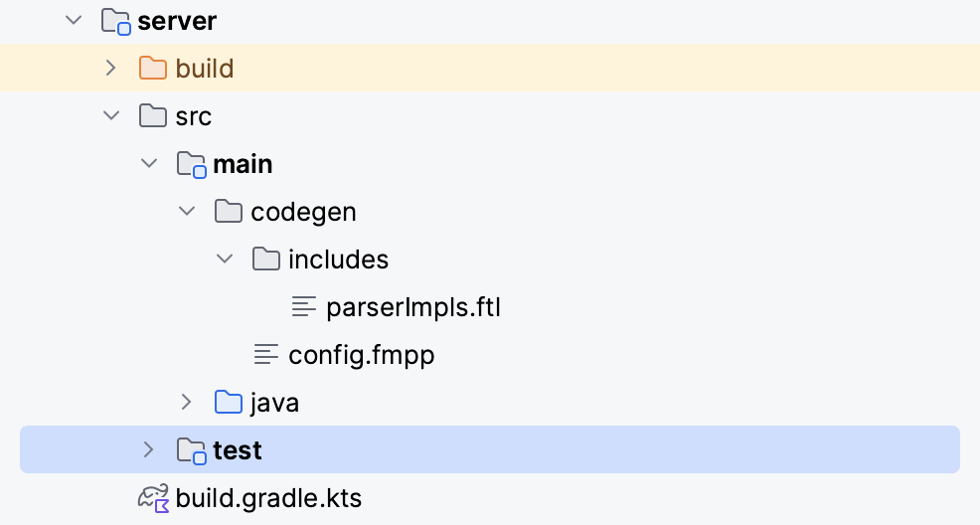Click the codegen folder icon

point(229,212)
